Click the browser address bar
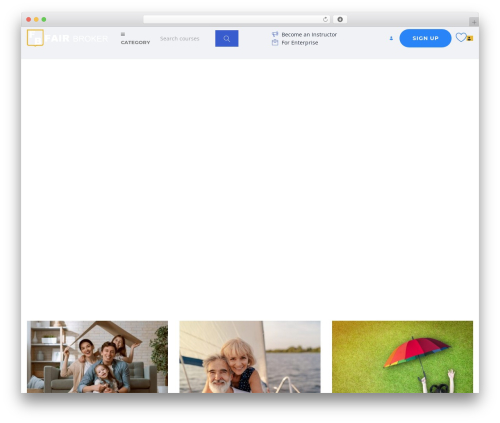The height and width of the screenshot is (423, 500). coord(237,19)
